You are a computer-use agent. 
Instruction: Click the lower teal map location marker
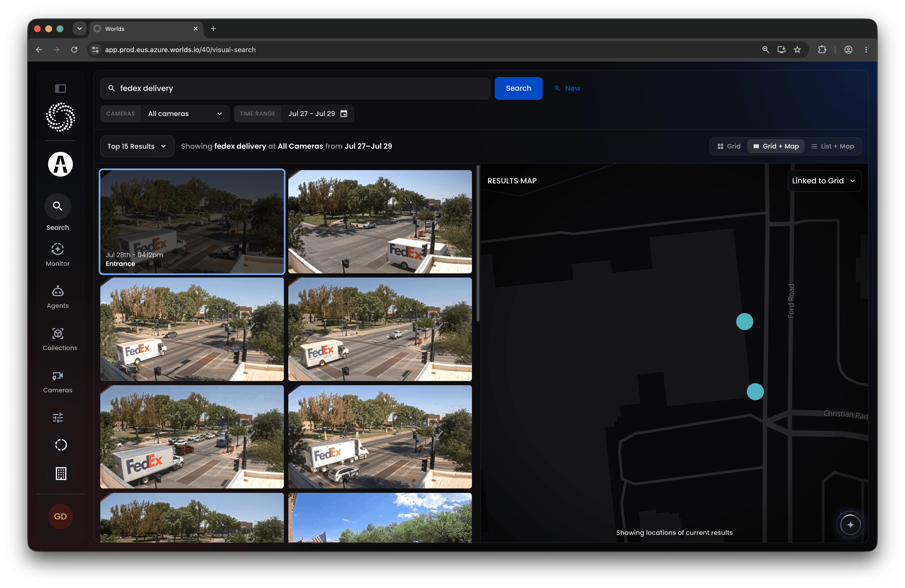tap(755, 392)
